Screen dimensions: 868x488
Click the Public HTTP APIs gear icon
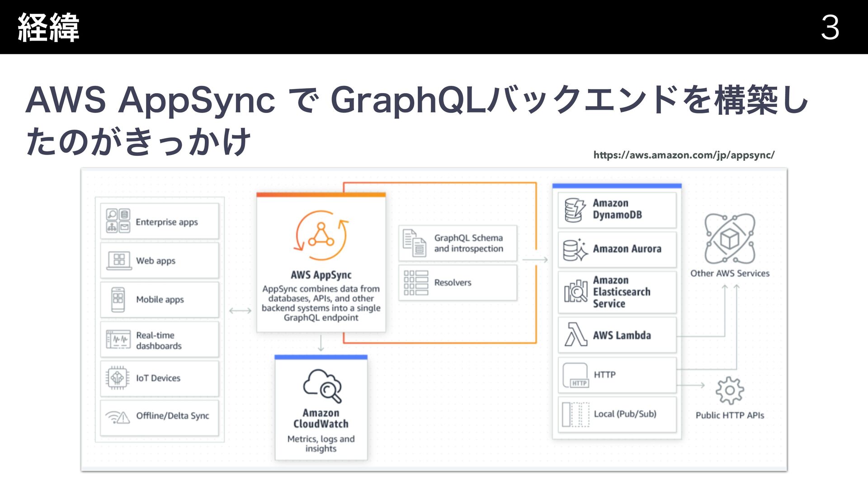point(730,390)
